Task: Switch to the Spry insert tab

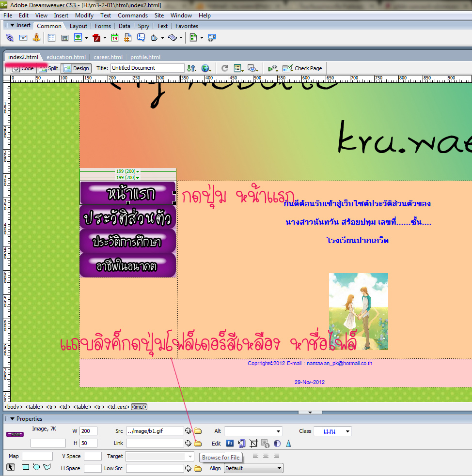Action: click(x=143, y=26)
